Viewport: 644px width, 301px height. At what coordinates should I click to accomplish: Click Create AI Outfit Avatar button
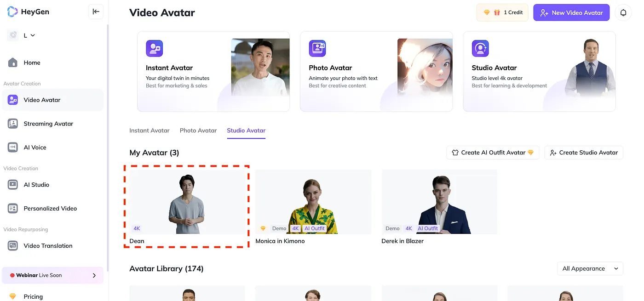point(493,153)
